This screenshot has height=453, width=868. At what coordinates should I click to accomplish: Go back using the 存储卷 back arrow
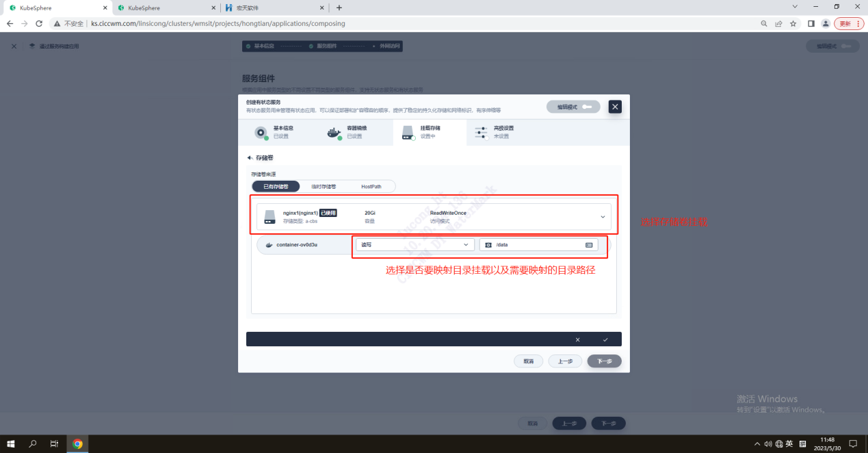click(250, 157)
